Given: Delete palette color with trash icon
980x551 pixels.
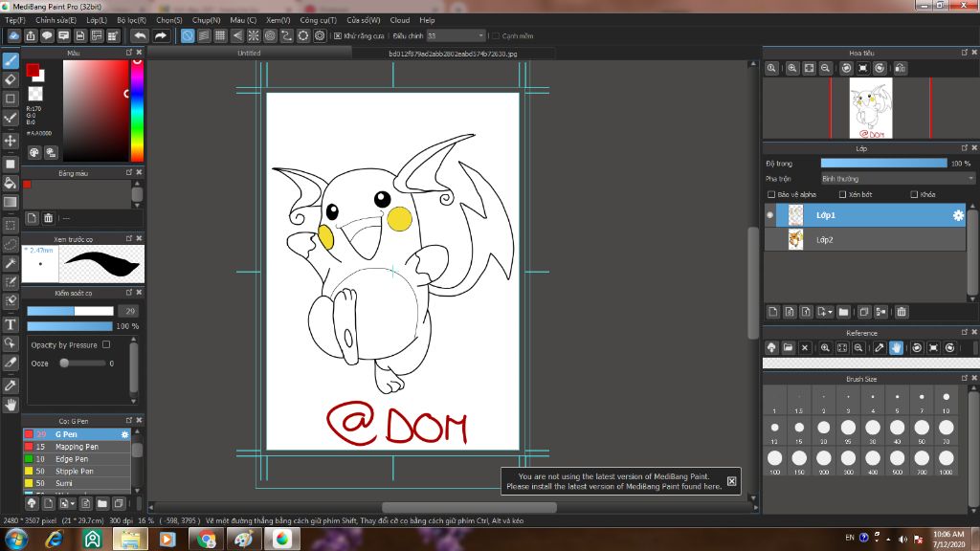Looking at the screenshot, I should tap(48, 218).
